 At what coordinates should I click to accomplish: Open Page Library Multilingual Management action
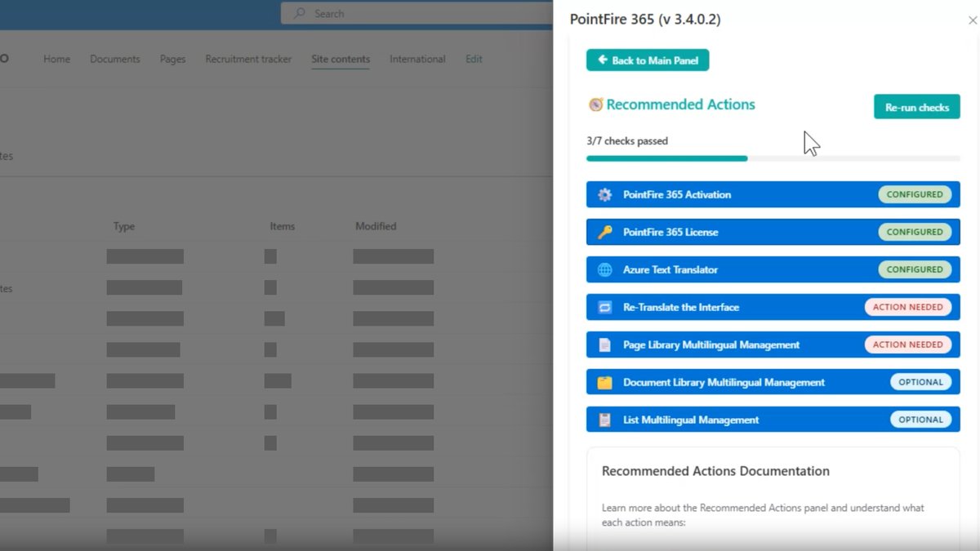pos(773,345)
